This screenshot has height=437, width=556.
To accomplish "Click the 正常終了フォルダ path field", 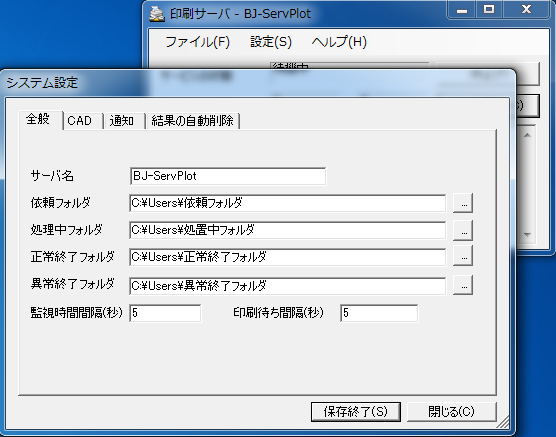I will tap(288, 257).
